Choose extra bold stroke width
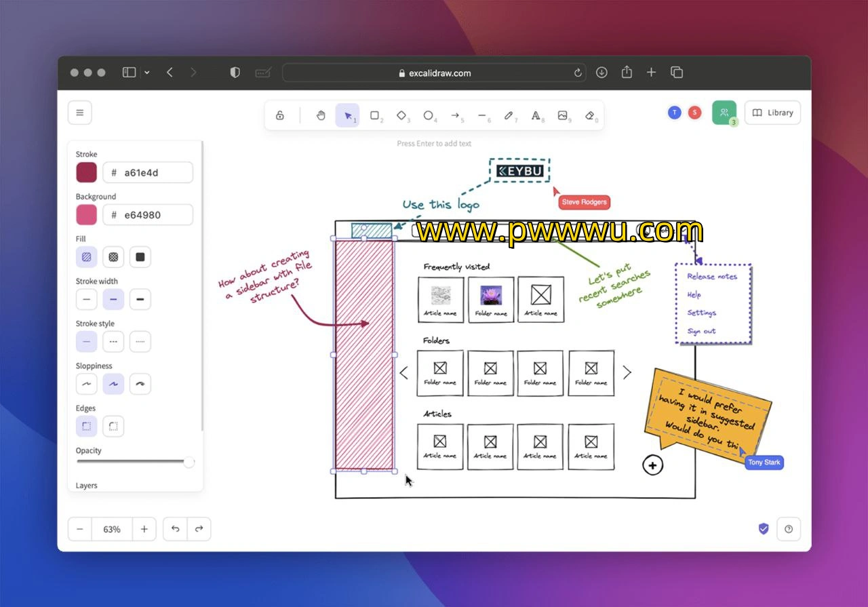 tap(140, 300)
